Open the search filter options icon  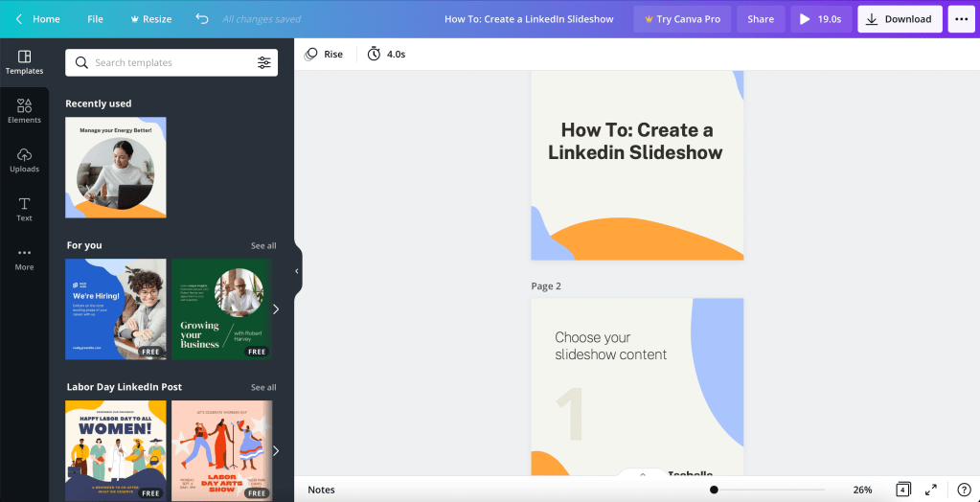pos(263,63)
